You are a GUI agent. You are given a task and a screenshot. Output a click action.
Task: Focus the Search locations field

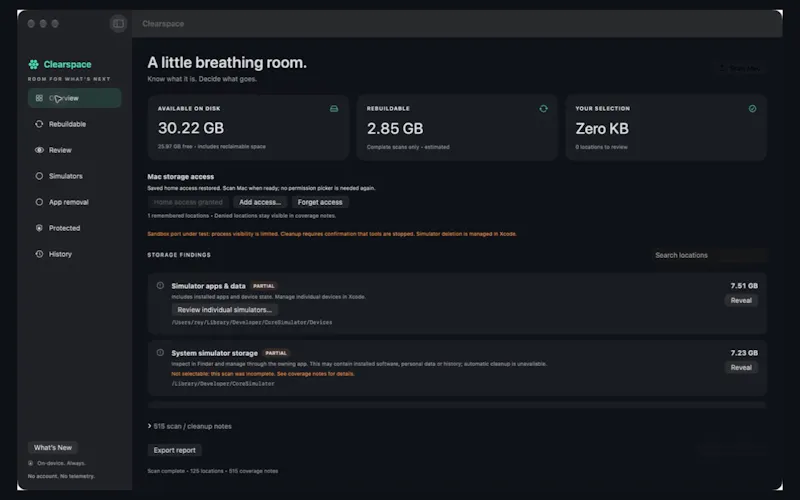tap(709, 255)
